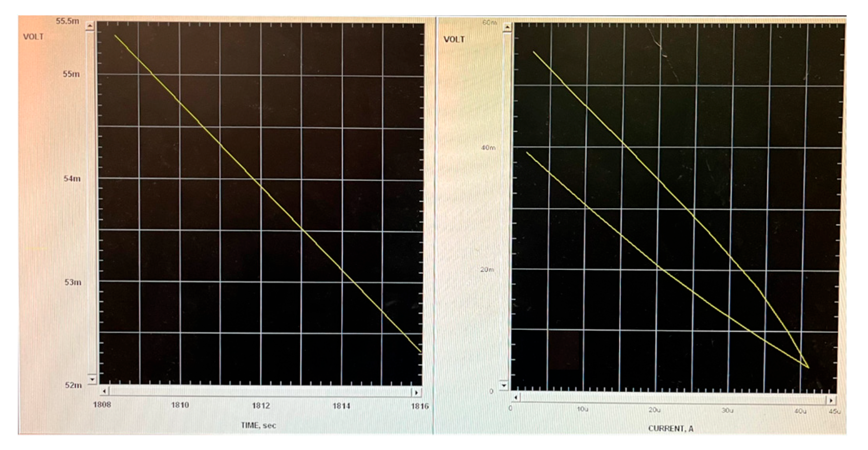Click the horizontal scrollbar track under TIME plot
The width and height of the screenshot is (868, 450).
[260, 392]
